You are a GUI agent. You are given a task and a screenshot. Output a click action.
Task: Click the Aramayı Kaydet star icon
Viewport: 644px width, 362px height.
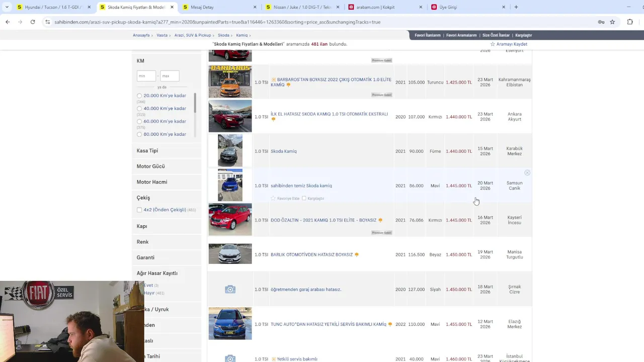(493, 44)
